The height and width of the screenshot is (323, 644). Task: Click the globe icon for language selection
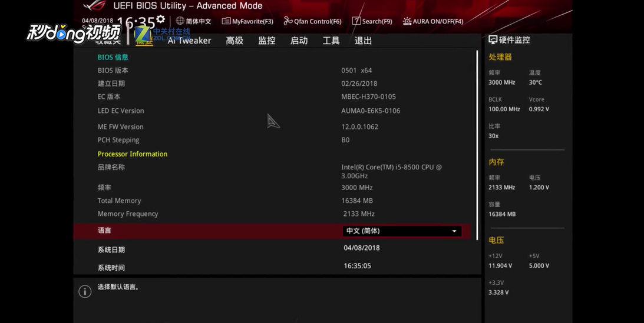point(180,21)
